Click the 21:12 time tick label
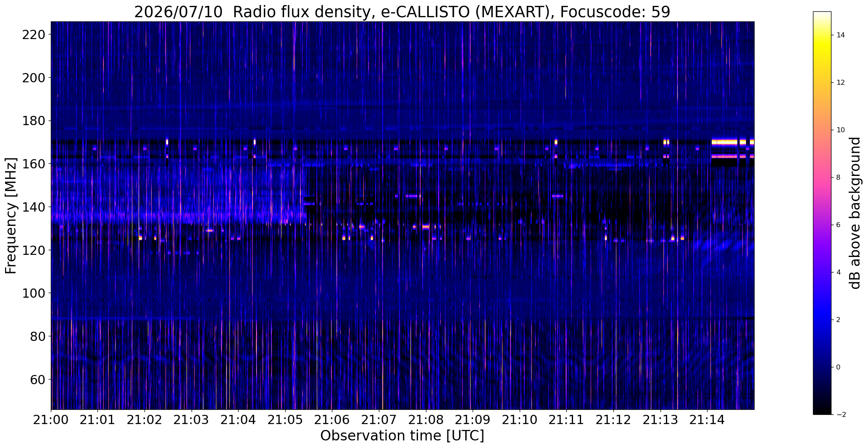The image size is (868, 448). coord(614,420)
